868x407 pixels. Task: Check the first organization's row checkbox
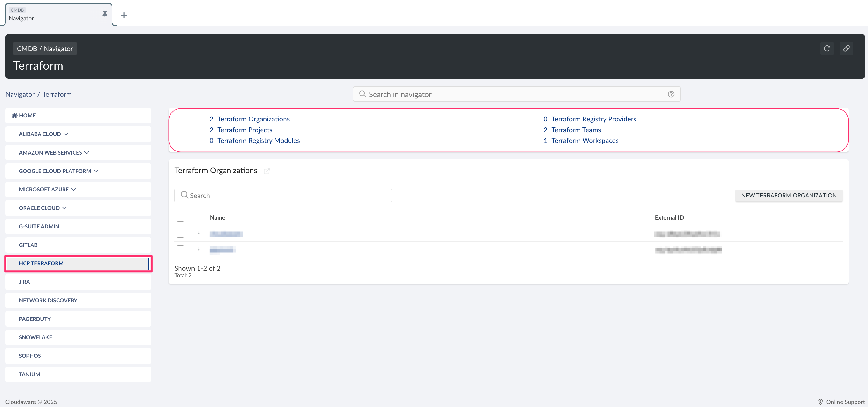pyautogui.click(x=180, y=233)
